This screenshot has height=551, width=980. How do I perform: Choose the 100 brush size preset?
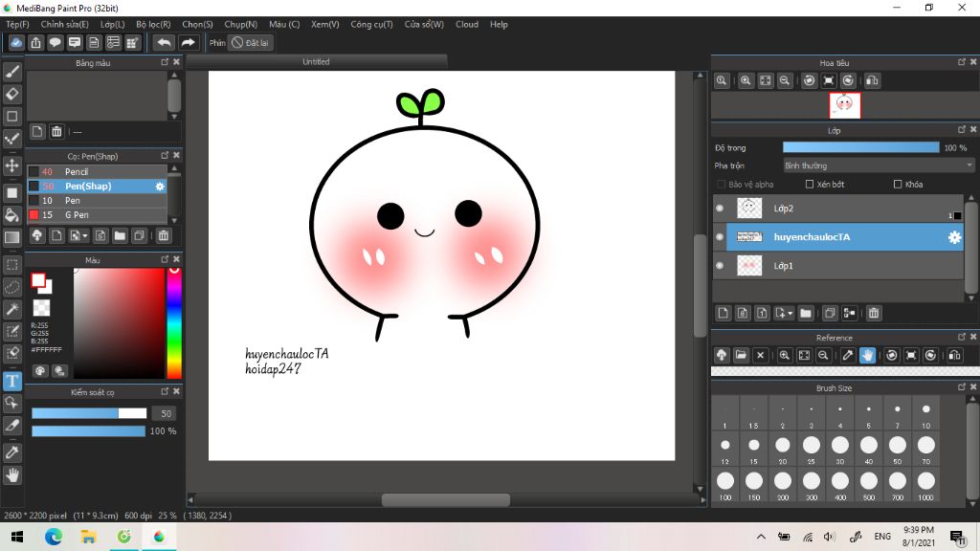point(725,485)
